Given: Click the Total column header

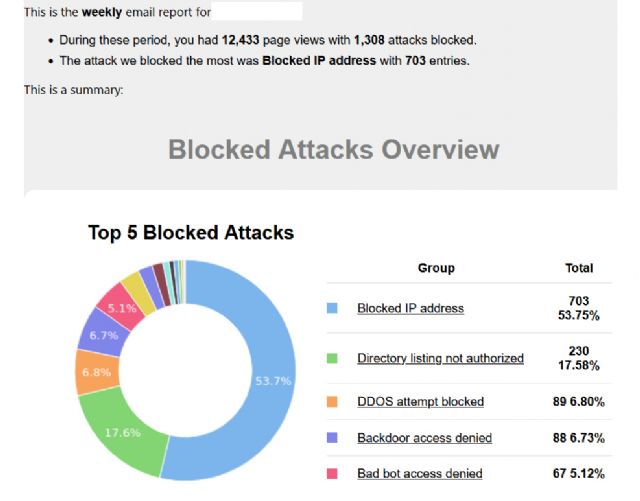Looking at the screenshot, I should click(579, 268).
